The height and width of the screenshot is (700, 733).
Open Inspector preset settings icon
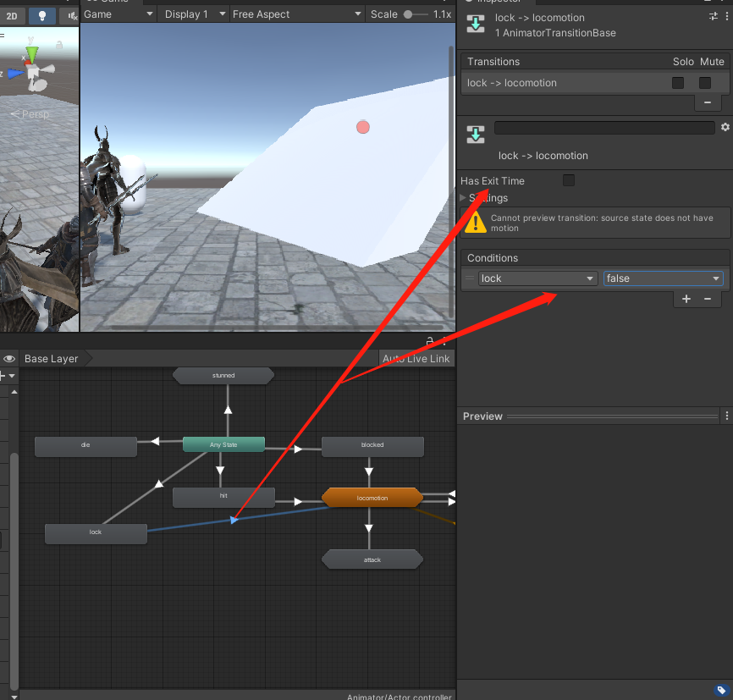pyautogui.click(x=714, y=16)
